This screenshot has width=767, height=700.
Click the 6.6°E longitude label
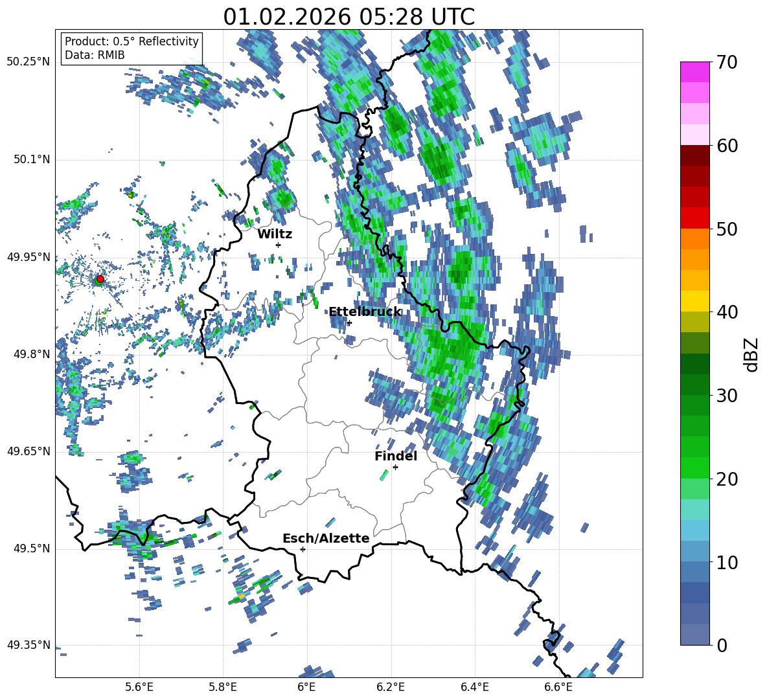(558, 687)
